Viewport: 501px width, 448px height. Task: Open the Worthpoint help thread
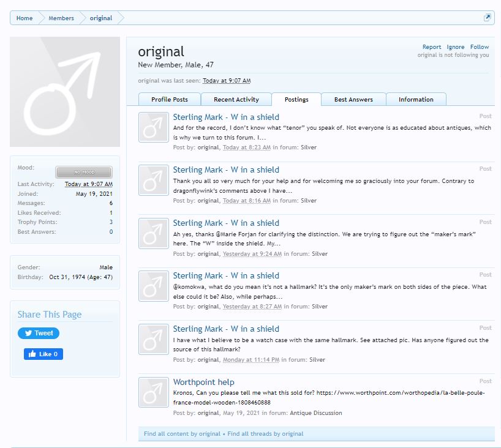point(204,382)
